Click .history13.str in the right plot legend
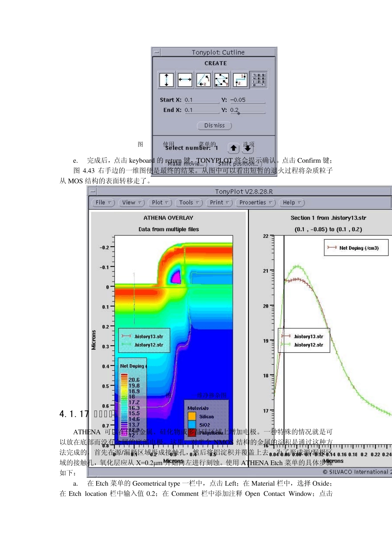This screenshot has height=555, width=392. tap(309, 337)
